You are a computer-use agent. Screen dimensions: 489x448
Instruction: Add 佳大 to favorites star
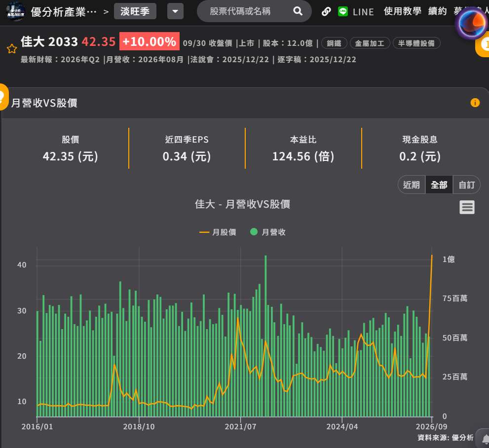pyautogui.click(x=12, y=49)
